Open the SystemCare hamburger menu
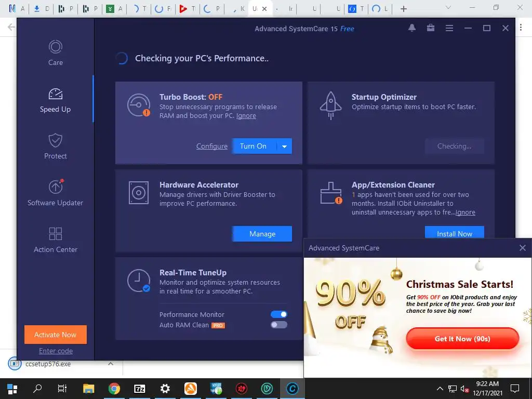Viewport: 532px width, 399px height. tap(449, 28)
